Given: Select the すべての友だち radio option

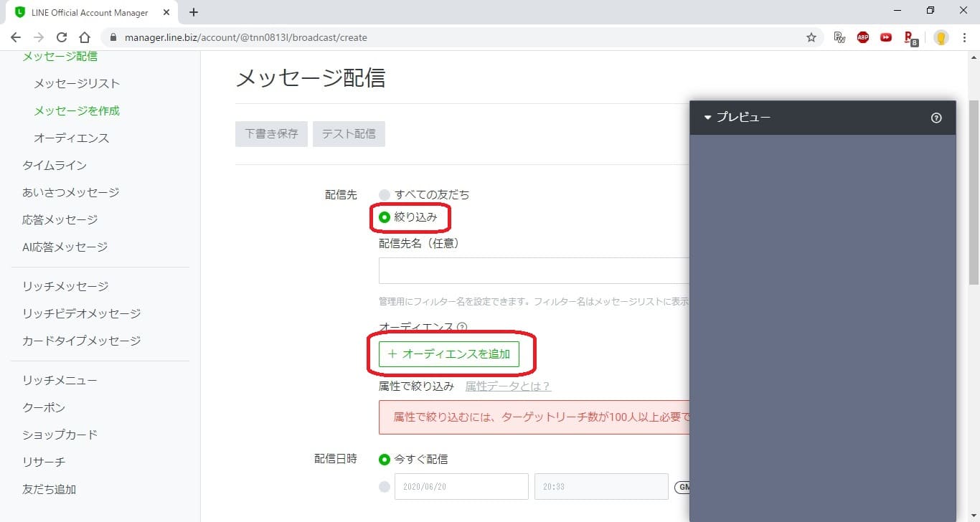Looking at the screenshot, I should [x=385, y=195].
